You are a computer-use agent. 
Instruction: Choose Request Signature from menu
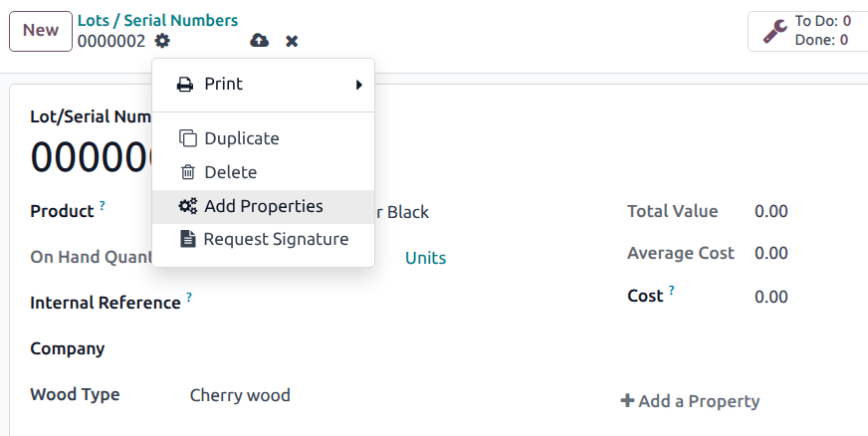point(276,239)
